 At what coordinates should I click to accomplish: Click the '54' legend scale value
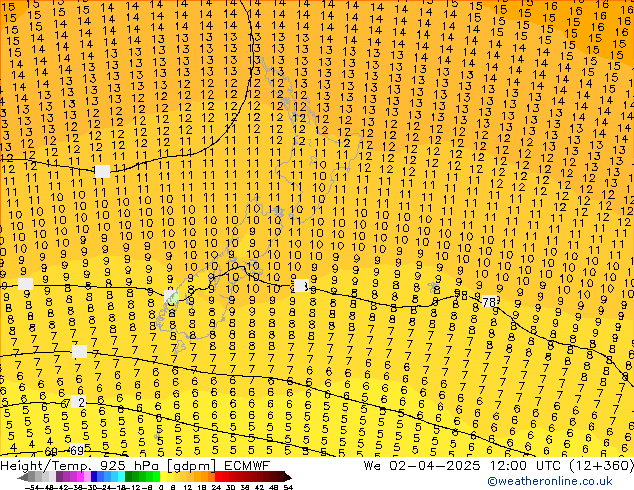pyautogui.click(x=288, y=487)
